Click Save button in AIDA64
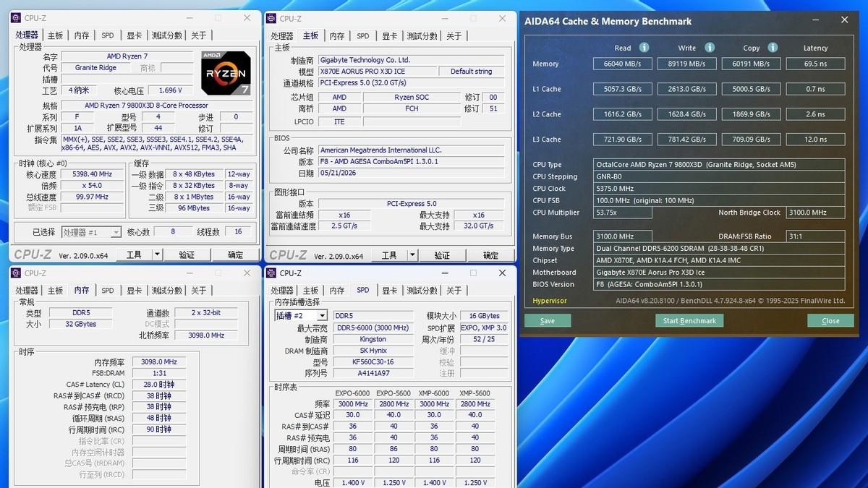 548,320
